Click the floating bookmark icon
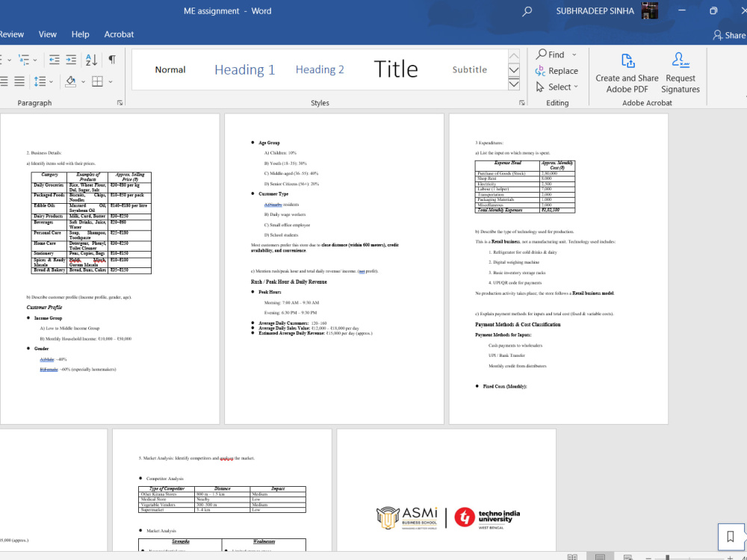 coord(731,537)
